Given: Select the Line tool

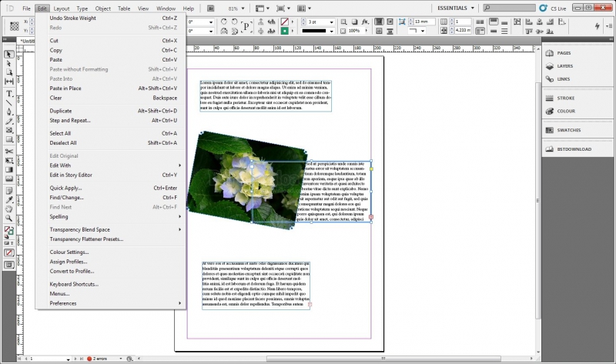Looking at the screenshot, I should [8, 102].
